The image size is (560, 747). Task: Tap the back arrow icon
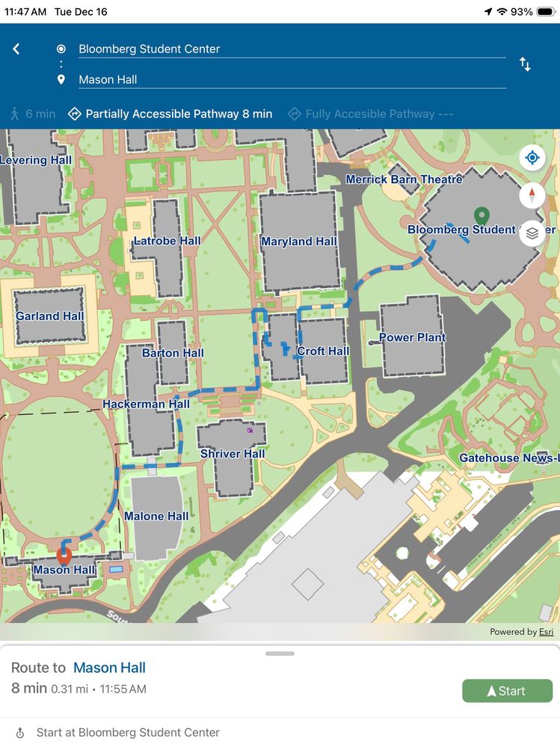coord(16,49)
